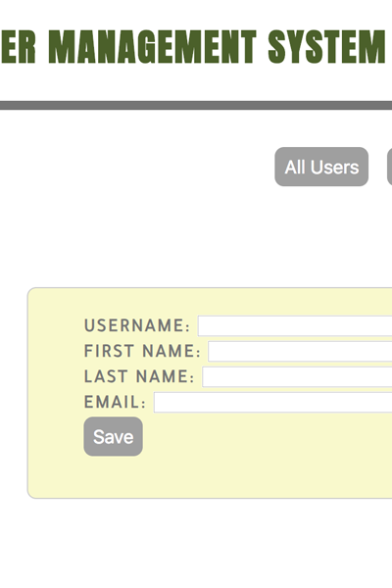Click the gray horizontal divider bar

click(x=196, y=106)
